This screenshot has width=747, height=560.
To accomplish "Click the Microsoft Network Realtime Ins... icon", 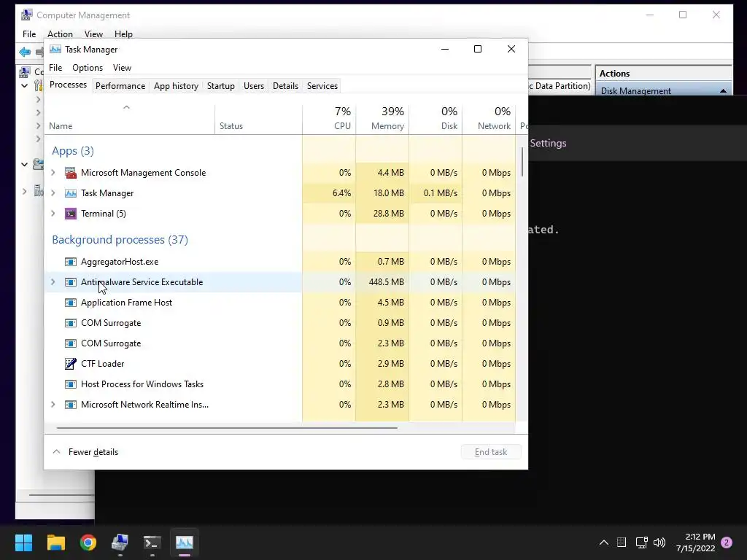I will (71, 405).
